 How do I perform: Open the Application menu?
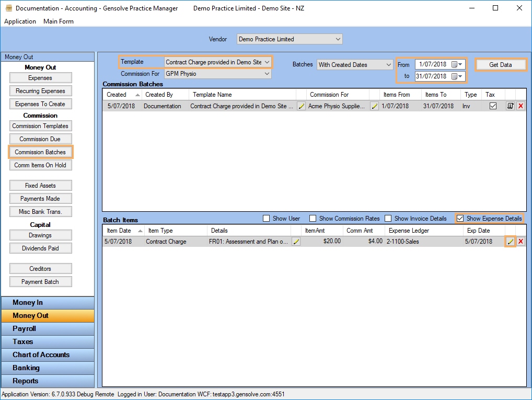(20, 21)
